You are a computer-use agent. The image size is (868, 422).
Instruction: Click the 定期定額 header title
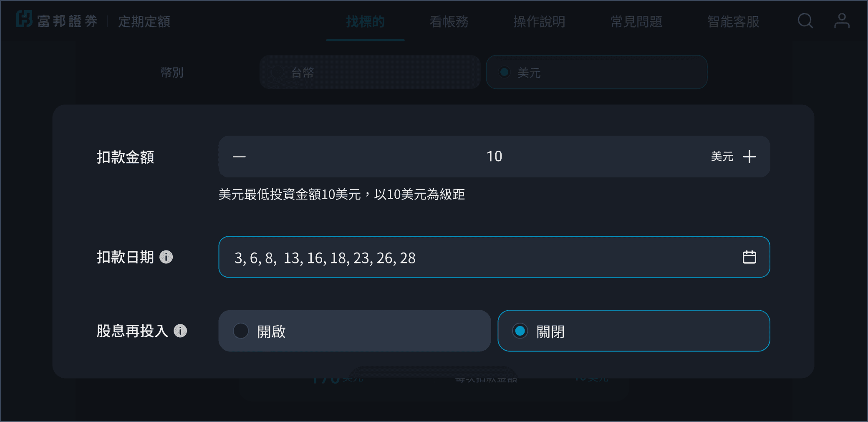(144, 22)
